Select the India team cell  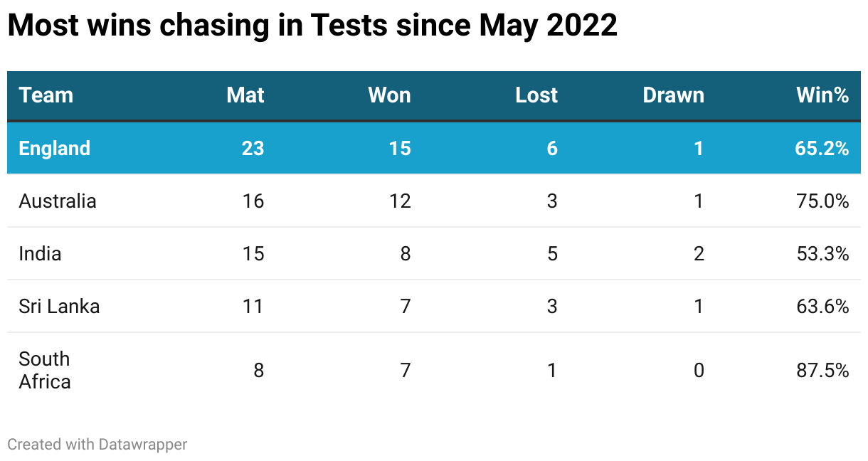pos(40,253)
